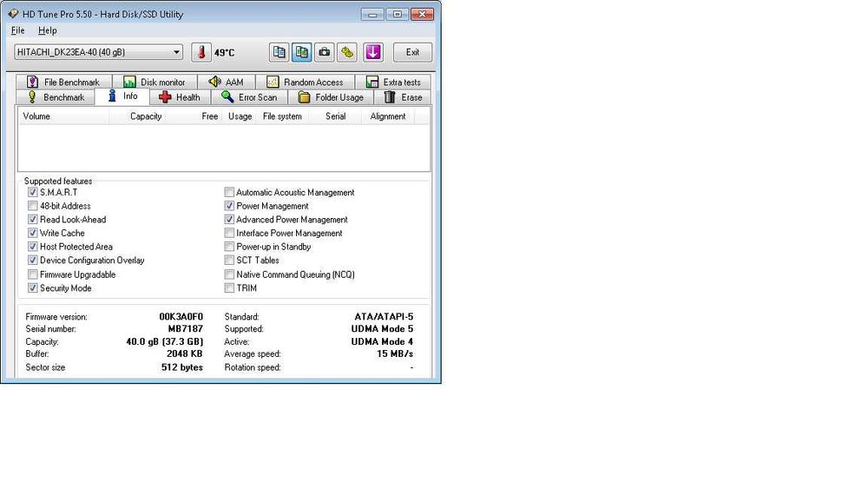The width and height of the screenshot is (868, 489).
Task: Click serial number value MB7187
Action: point(186,329)
